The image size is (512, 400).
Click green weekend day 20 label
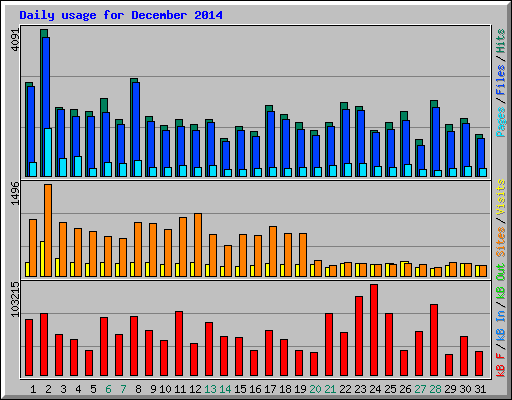(315, 389)
